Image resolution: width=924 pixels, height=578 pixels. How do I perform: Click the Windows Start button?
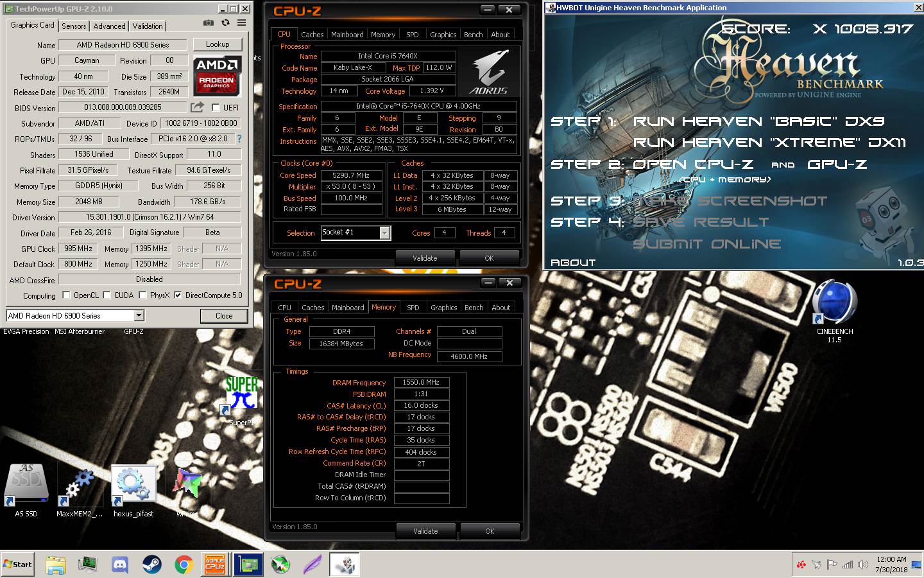pos(17,565)
